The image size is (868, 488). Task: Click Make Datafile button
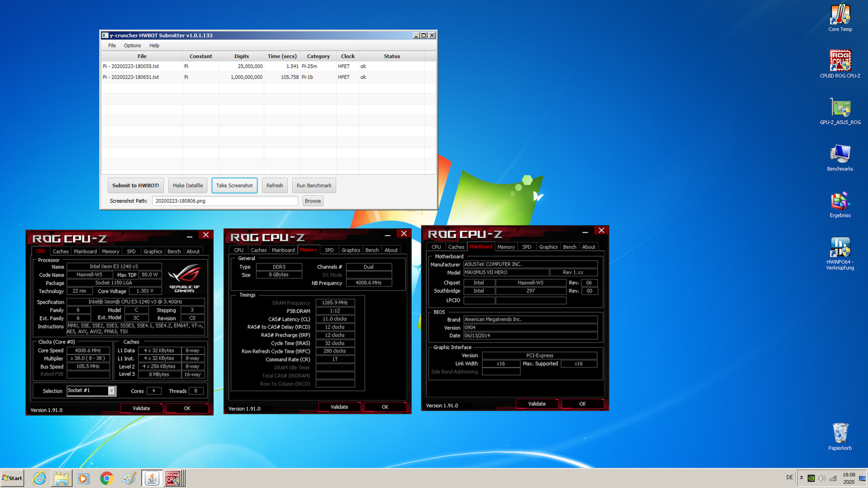pos(188,185)
